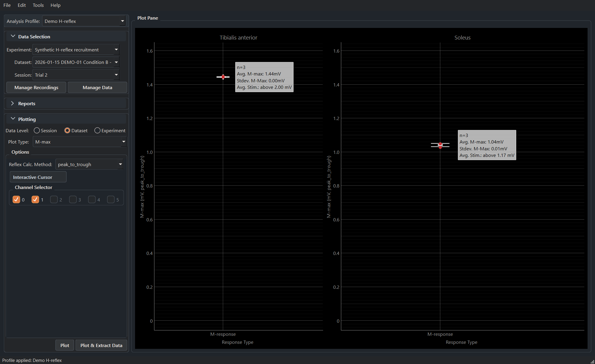Open the Session dropdown showing Trial 2

(x=76, y=75)
